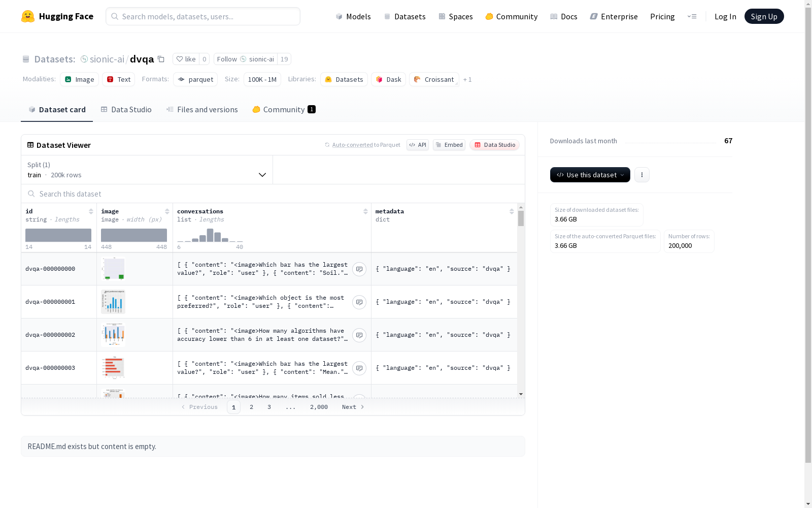The width and height of the screenshot is (812, 508).
Task: Open Spaces page
Action: tap(456, 16)
